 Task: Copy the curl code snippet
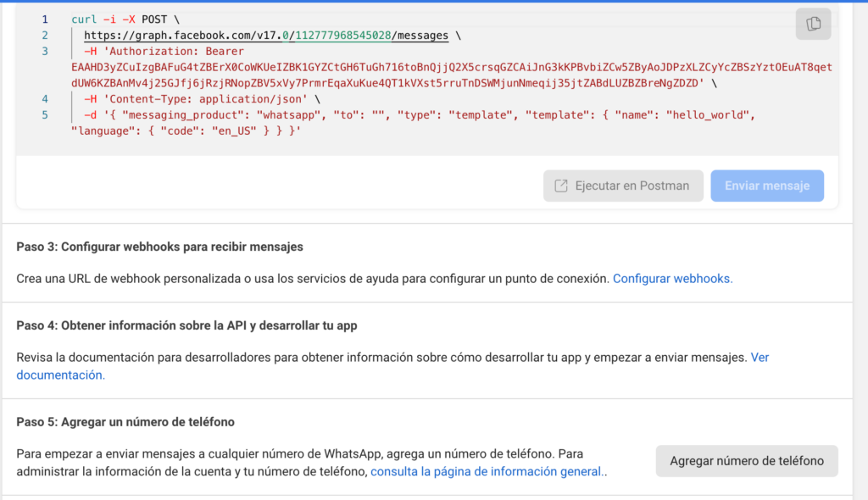point(813,24)
